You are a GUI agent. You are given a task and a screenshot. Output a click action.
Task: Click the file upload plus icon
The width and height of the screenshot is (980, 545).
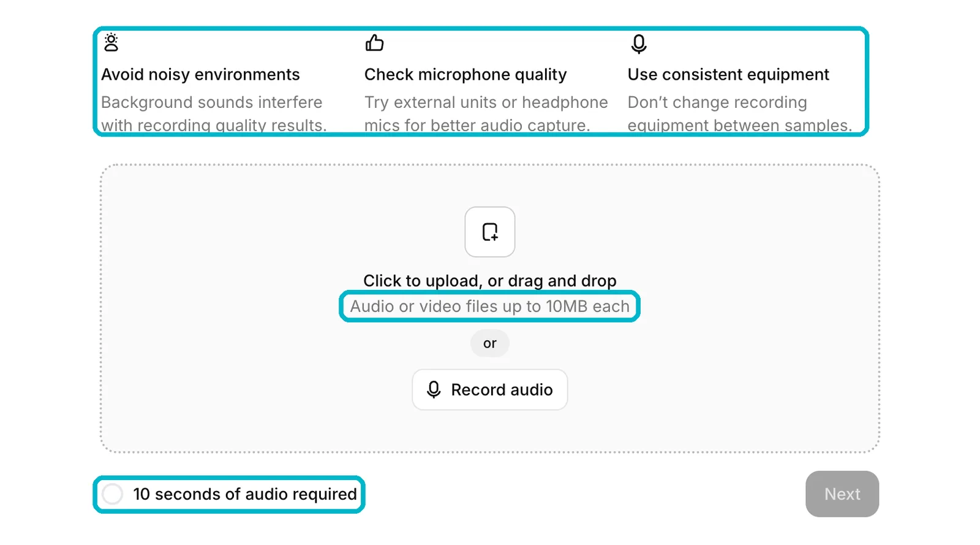(490, 232)
